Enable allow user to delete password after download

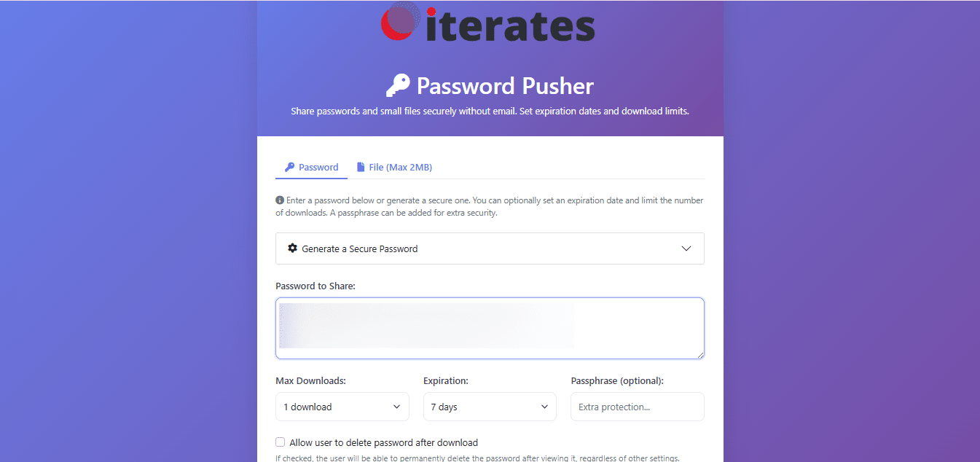(x=280, y=442)
